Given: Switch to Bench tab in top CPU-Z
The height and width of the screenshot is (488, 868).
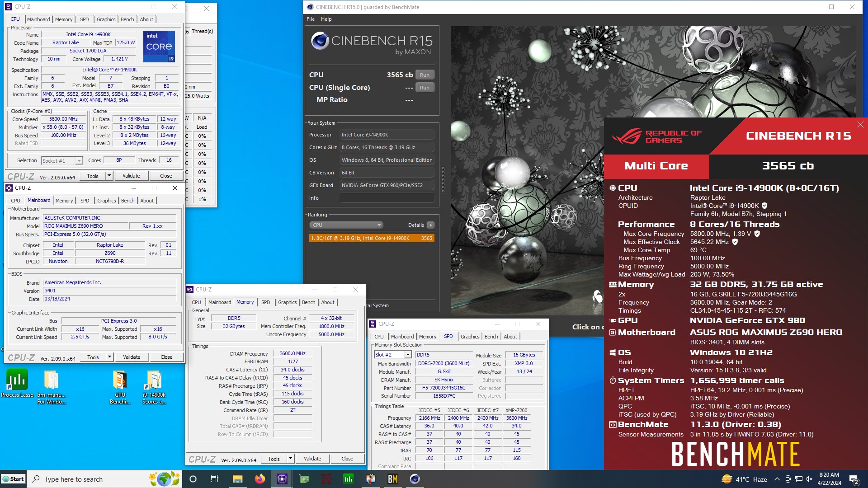Looking at the screenshot, I should tap(127, 19).
